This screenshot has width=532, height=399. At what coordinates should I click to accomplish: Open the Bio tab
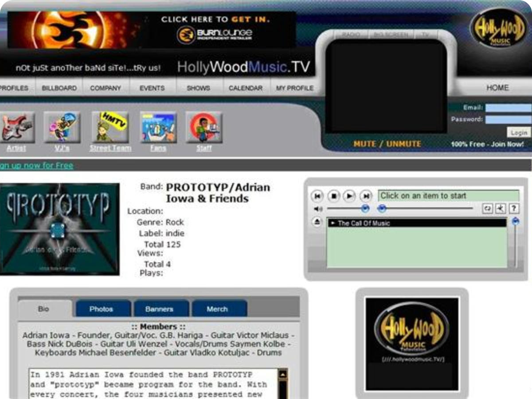coord(44,309)
